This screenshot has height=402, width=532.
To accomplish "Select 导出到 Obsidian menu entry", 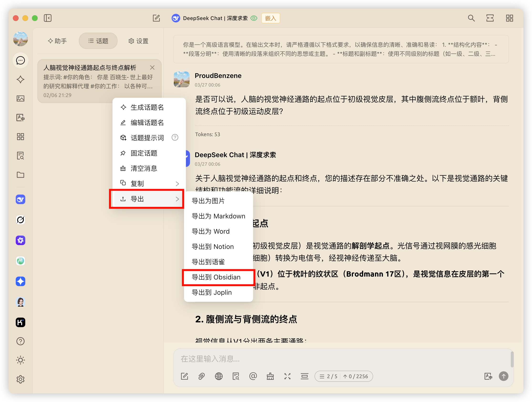I will pyautogui.click(x=216, y=277).
